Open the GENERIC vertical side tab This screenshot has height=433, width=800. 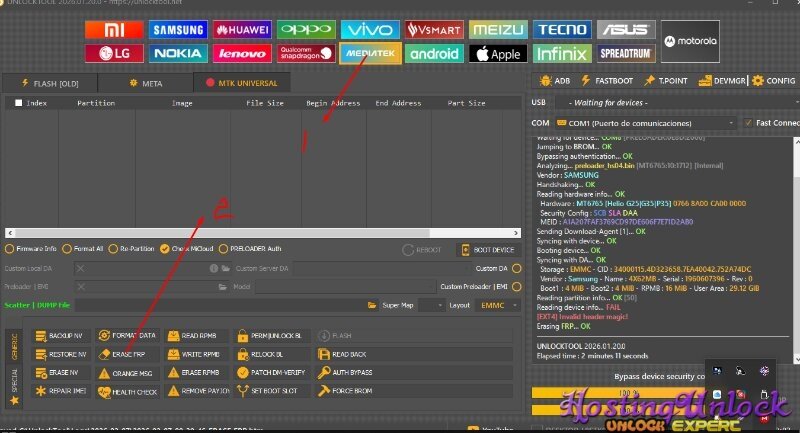coord(14,346)
